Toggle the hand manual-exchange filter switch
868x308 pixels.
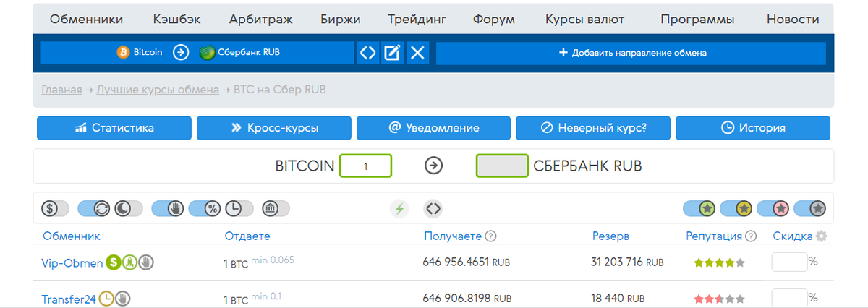169,209
